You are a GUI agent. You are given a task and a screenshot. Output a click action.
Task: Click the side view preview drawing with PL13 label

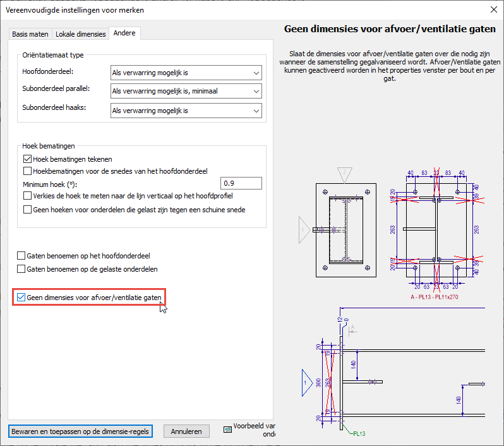tap(393, 371)
